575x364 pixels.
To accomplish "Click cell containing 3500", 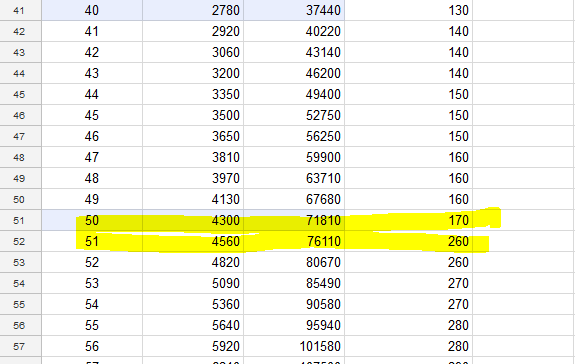I will [193, 115].
